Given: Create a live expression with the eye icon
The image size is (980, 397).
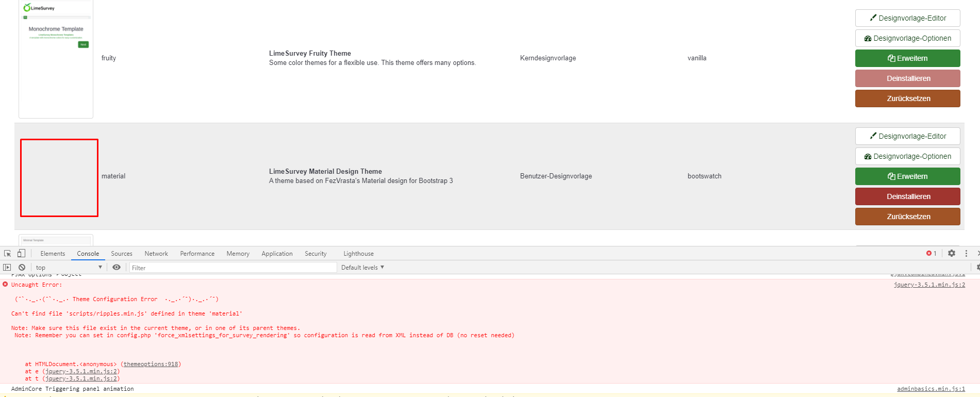Looking at the screenshot, I should (117, 267).
